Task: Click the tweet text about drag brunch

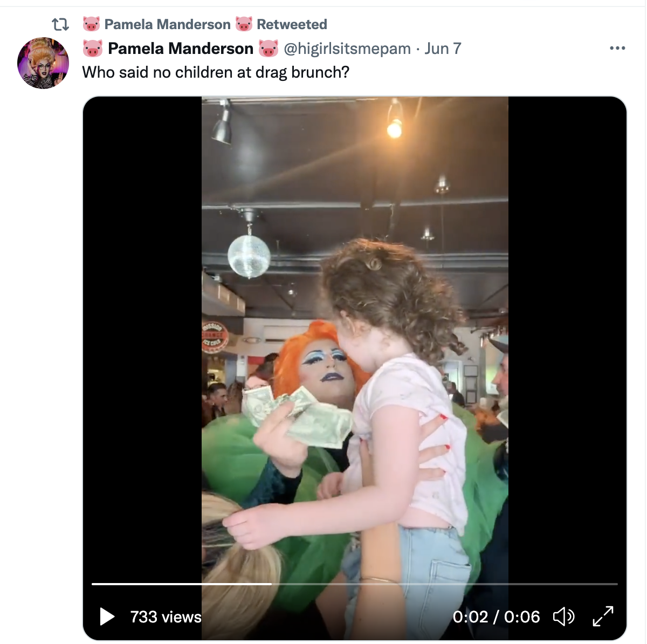Action: point(216,72)
